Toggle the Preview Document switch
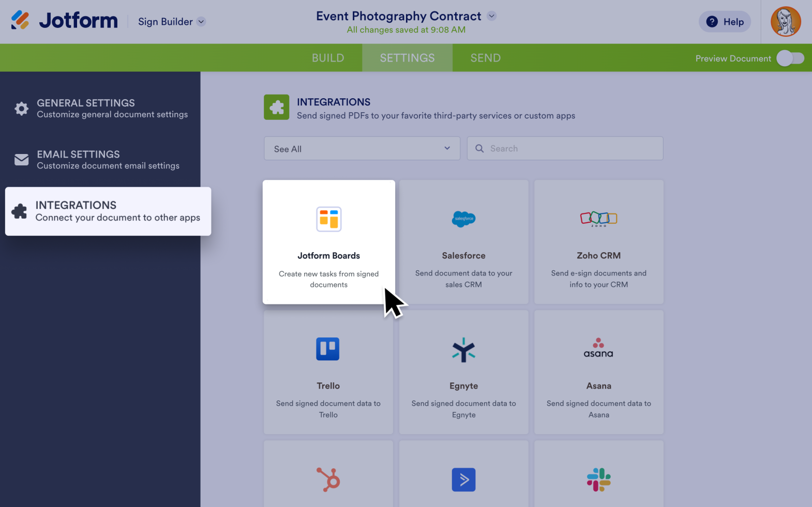 point(790,58)
